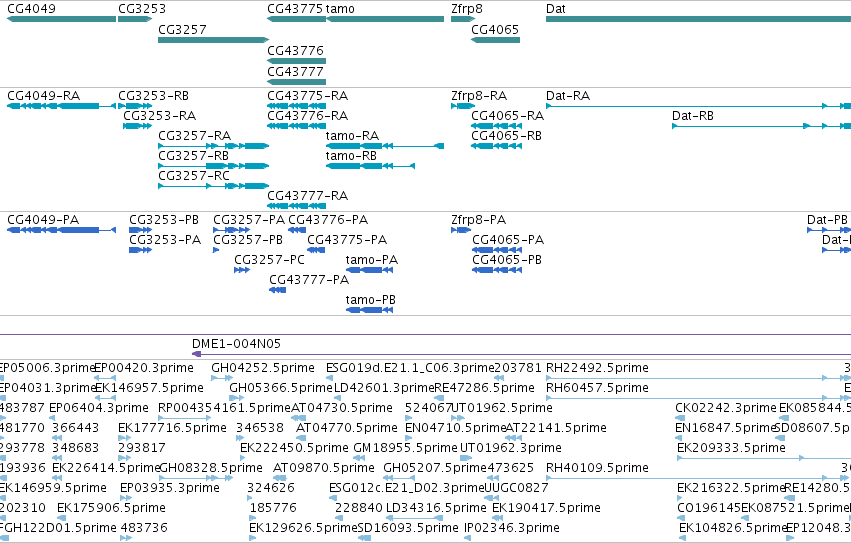Select protein CG43776-PA
The image size is (851, 543).
point(297,230)
